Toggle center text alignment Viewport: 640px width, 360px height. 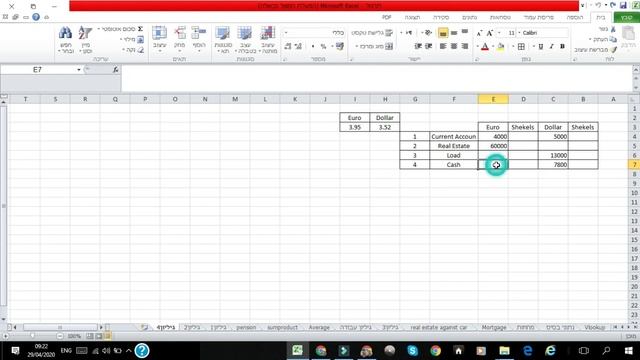coord(454,47)
